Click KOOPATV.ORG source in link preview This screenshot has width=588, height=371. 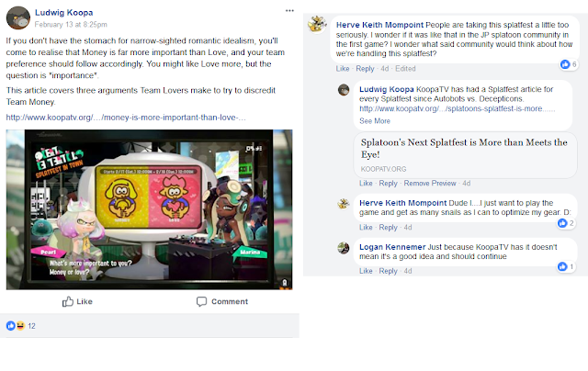(383, 169)
